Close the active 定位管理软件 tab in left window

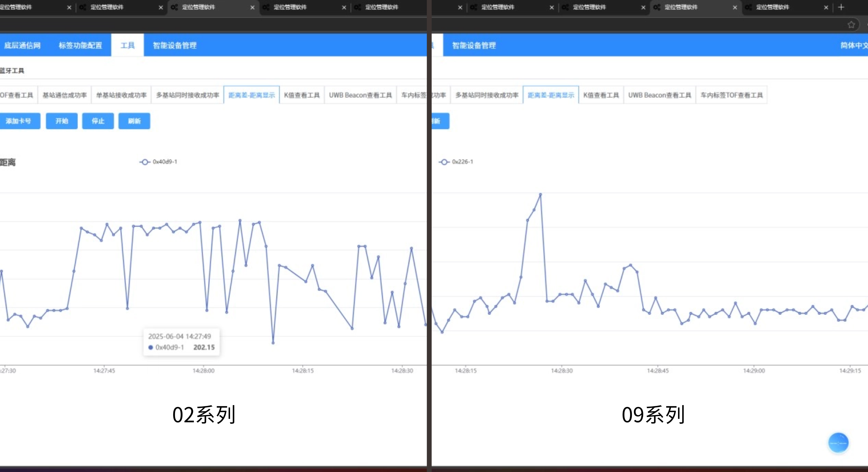click(x=252, y=7)
